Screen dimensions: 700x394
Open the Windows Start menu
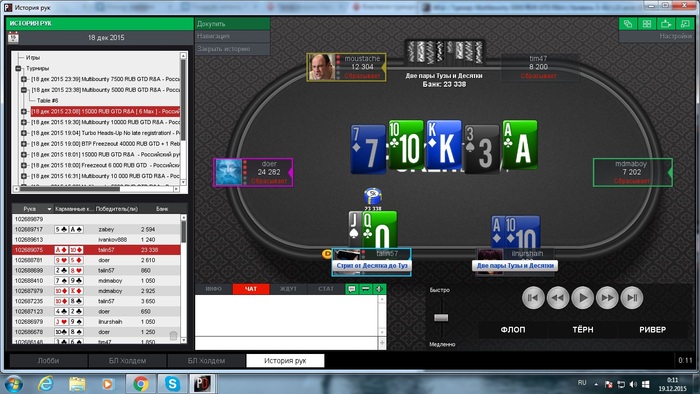(14, 384)
